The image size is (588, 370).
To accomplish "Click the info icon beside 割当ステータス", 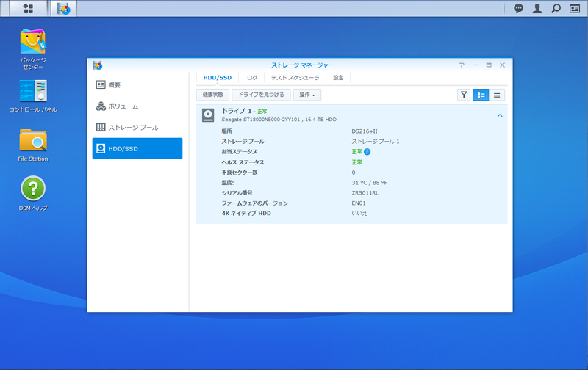I will pyautogui.click(x=367, y=152).
